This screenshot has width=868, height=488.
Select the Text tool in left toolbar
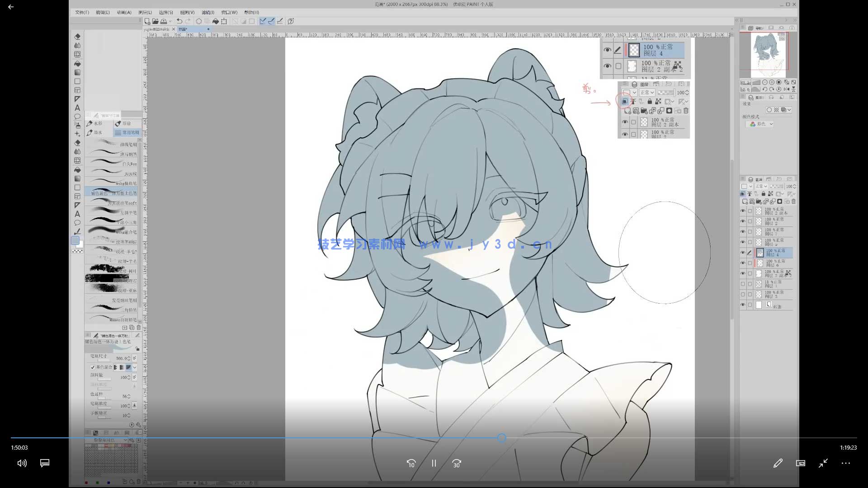click(x=77, y=108)
